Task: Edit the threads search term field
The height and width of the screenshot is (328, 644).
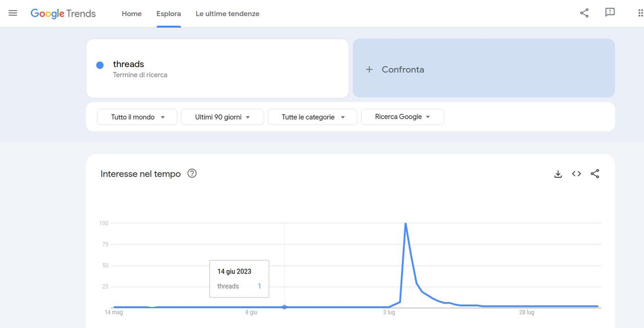Action: tap(217, 68)
